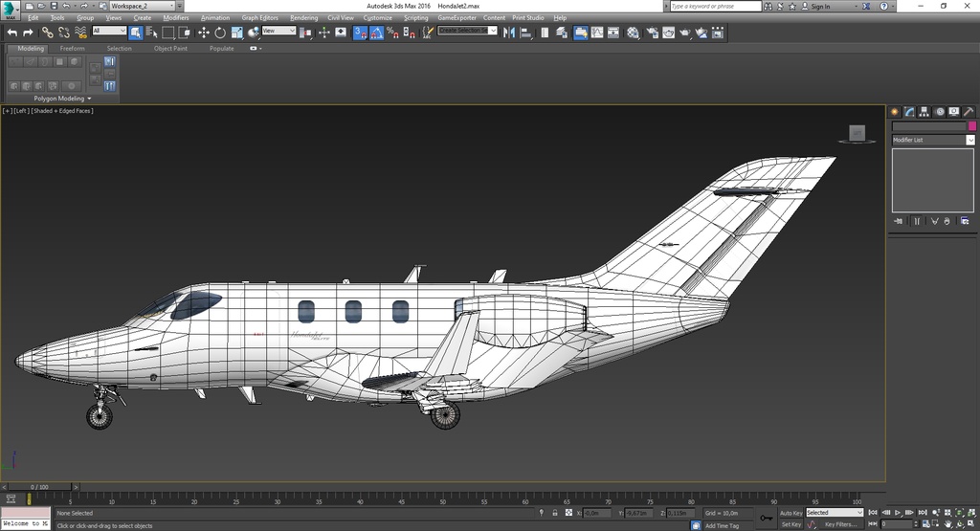The image size is (980, 531).
Task: Click the Hierarchy command panel tab
Action: [924, 112]
